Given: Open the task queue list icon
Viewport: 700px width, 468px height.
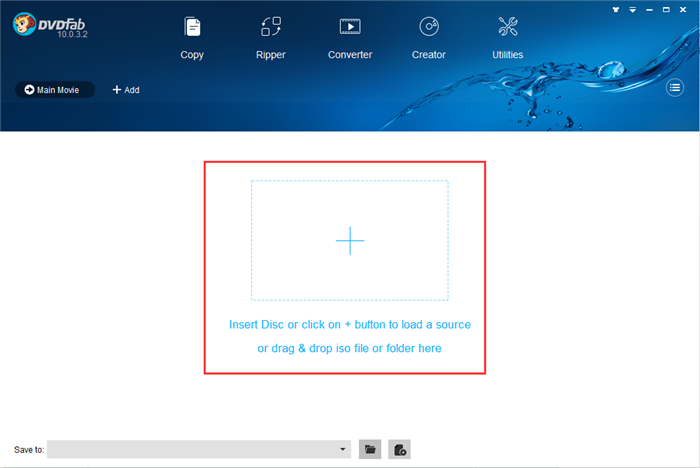Looking at the screenshot, I should click(675, 88).
